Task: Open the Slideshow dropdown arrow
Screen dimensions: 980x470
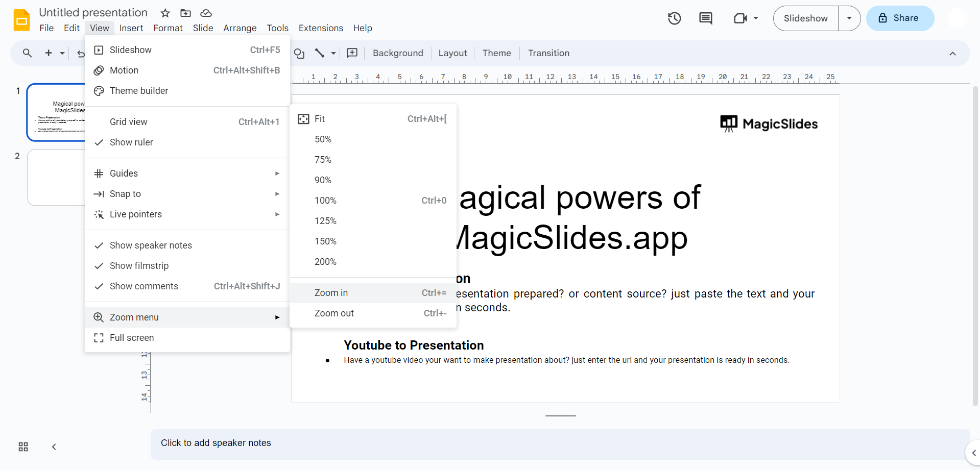Action: click(x=849, y=18)
